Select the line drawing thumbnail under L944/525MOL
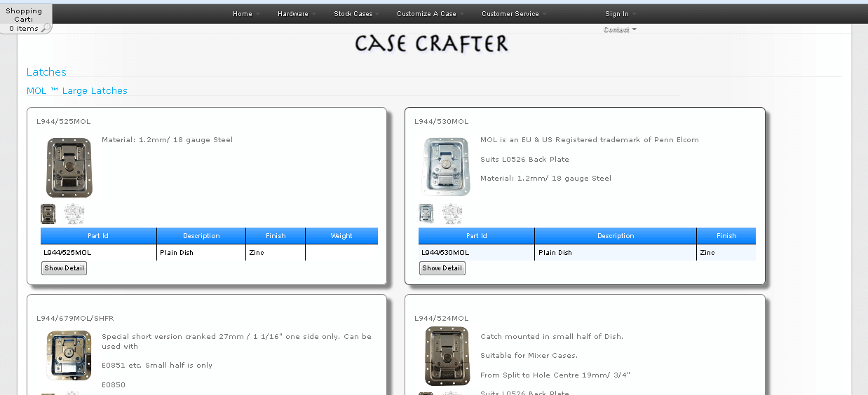 click(74, 214)
